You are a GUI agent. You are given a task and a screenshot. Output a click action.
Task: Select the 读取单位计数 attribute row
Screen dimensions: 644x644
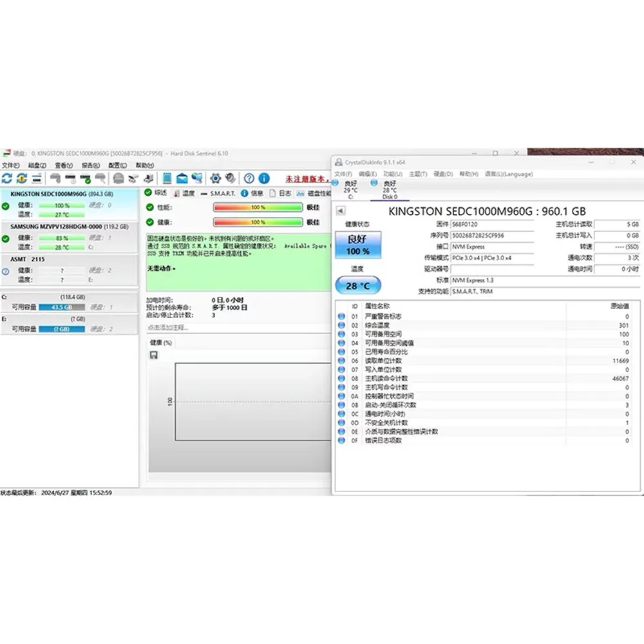[484, 361]
